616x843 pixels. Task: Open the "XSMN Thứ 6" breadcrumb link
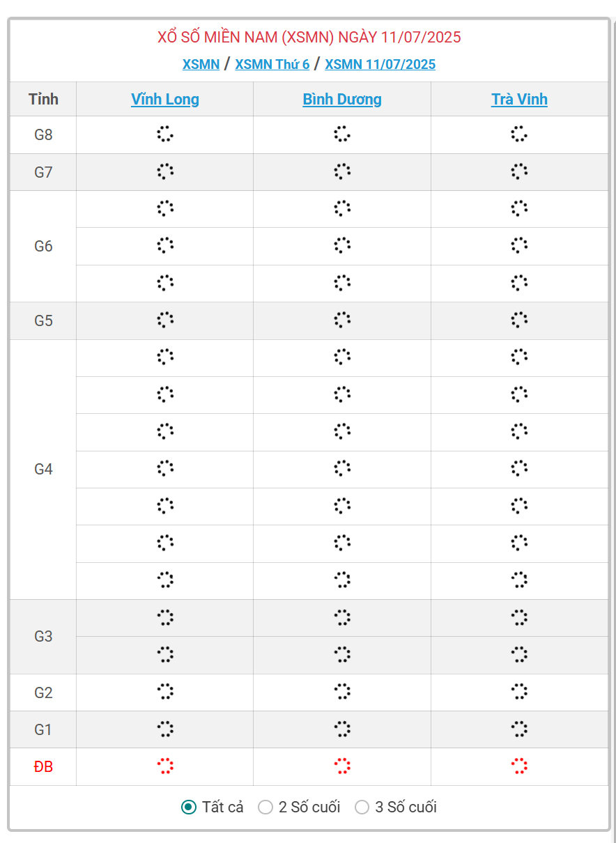click(x=272, y=65)
